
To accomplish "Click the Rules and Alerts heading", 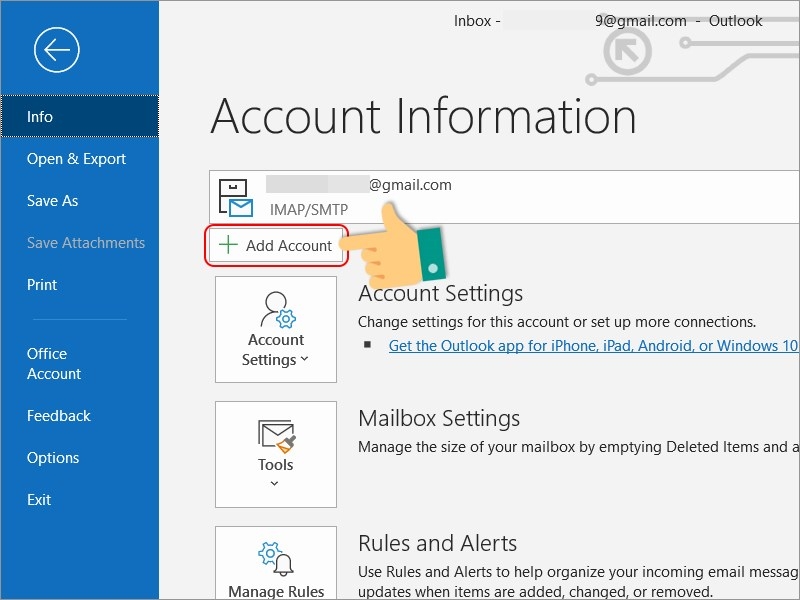I will coord(438,543).
